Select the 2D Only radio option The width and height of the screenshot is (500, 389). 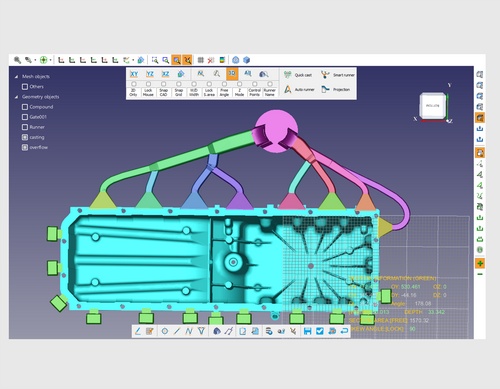coord(133,84)
